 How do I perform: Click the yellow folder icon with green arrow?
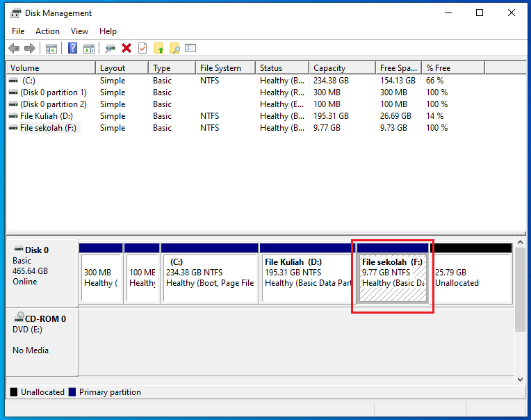click(x=159, y=48)
